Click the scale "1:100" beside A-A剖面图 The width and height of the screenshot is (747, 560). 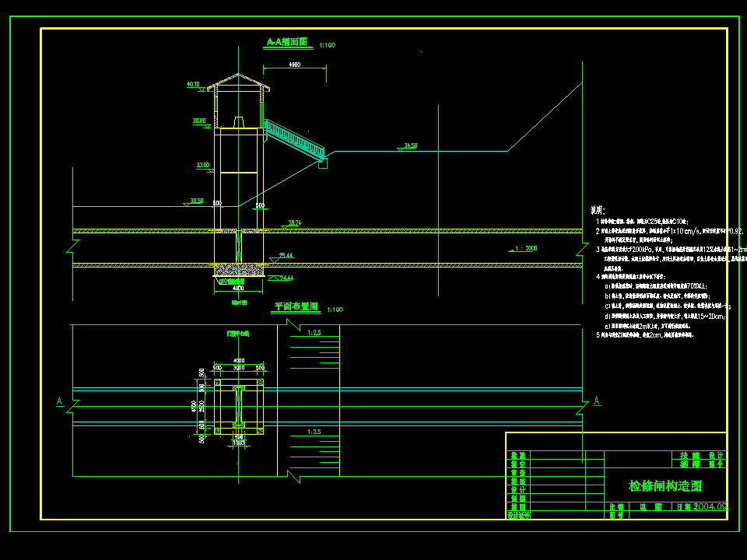(328, 45)
